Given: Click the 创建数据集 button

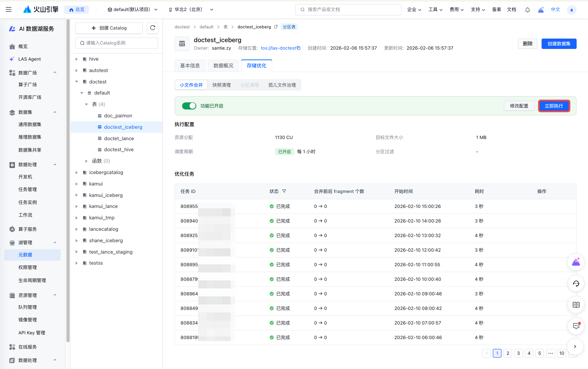Looking at the screenshot, I should click(x=559, y=44).
